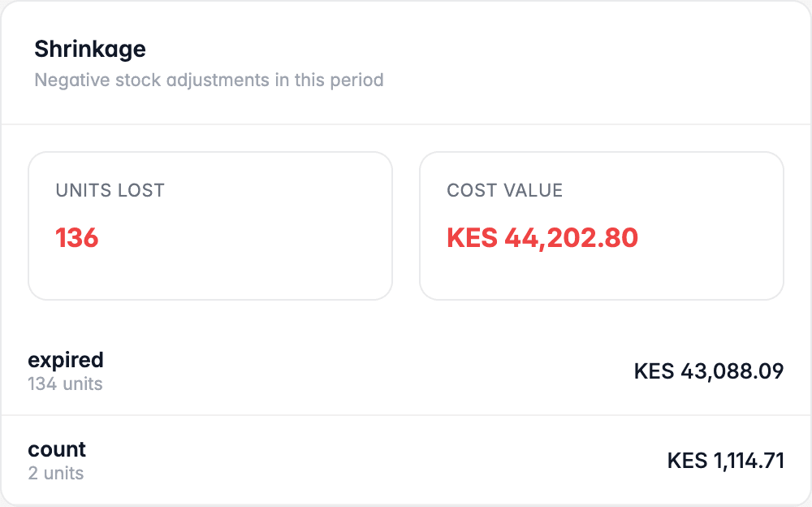The width and height of the screenshot is (812, 507).
Task: Click the bold 'expired' reason label
Action: [66, 360]
